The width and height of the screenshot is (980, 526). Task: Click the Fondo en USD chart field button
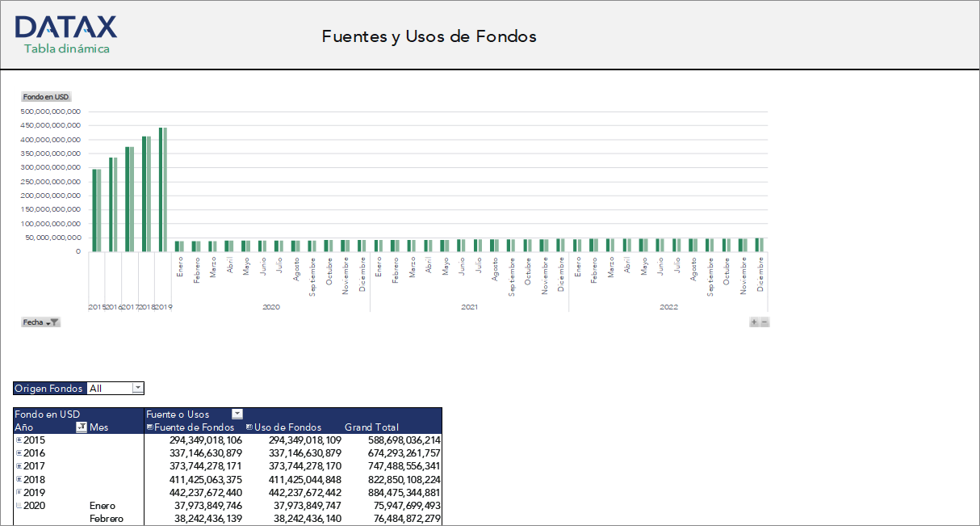(x=45, y=96)
